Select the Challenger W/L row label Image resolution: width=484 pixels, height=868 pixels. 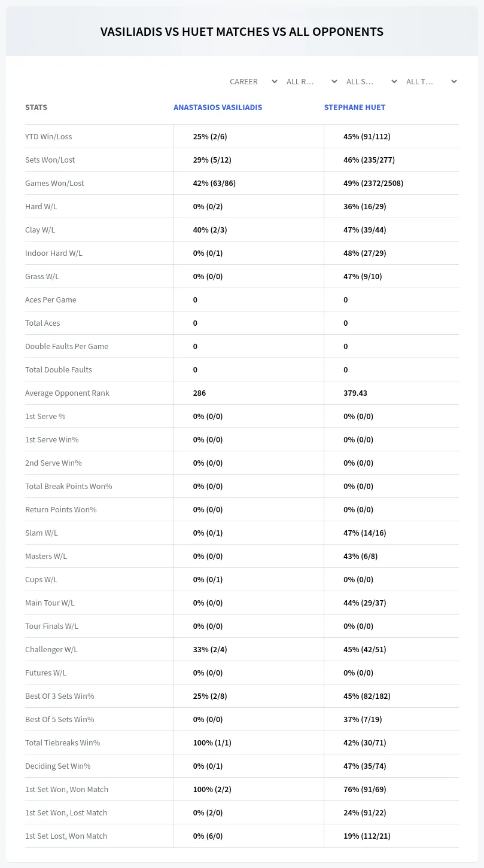51,649
